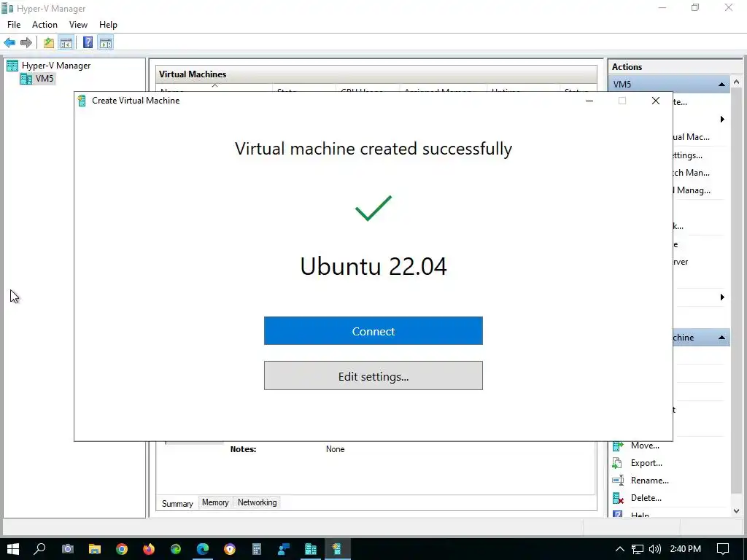Toggle the Show/Hide Action Pane toolbar icon
The height and width of the screenshot is (560, 747).
[x=106, y=43]
